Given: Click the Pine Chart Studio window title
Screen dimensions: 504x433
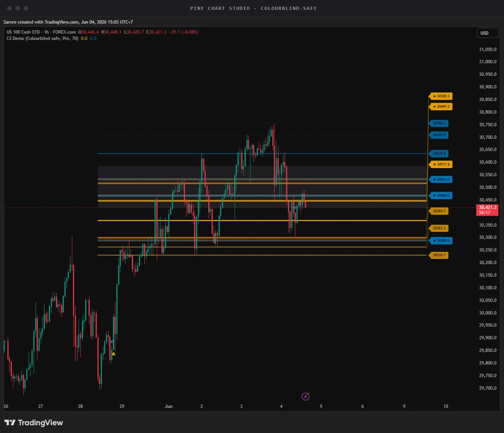Looking at the screenshot, I should 253,8.
